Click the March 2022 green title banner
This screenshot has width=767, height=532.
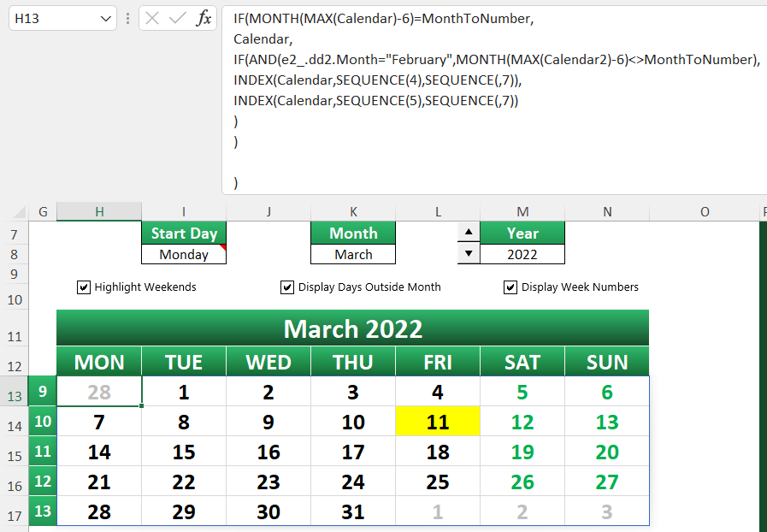[352, 328]
